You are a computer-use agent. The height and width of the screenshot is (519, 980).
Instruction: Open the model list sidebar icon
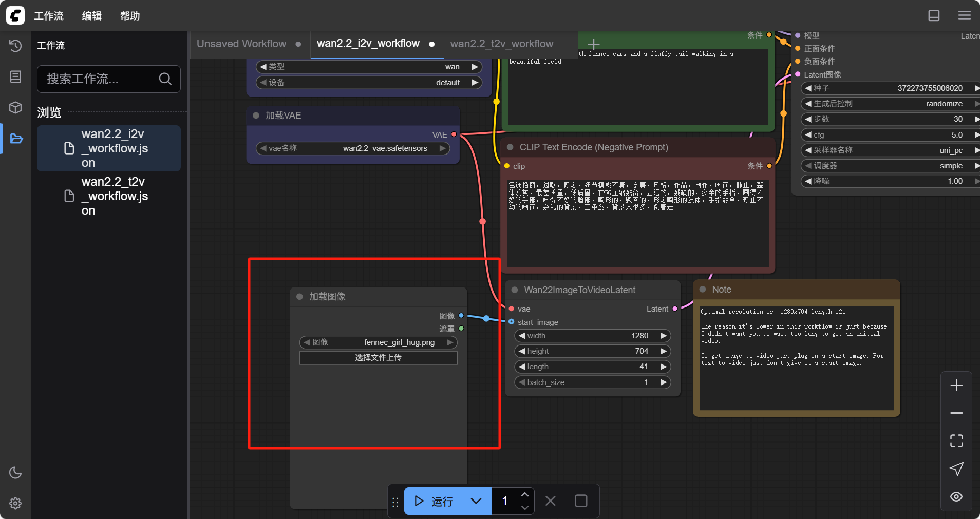(x=15, y=76)
